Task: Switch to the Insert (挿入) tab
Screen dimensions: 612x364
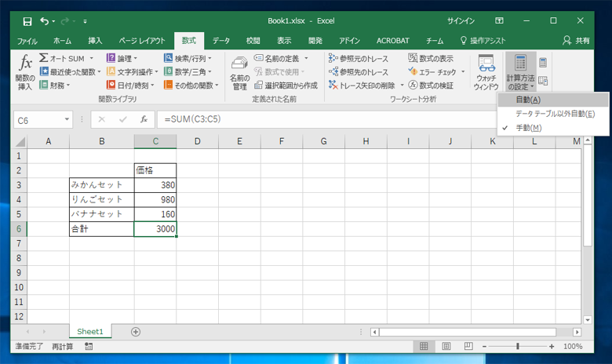Action: [95, 41]
